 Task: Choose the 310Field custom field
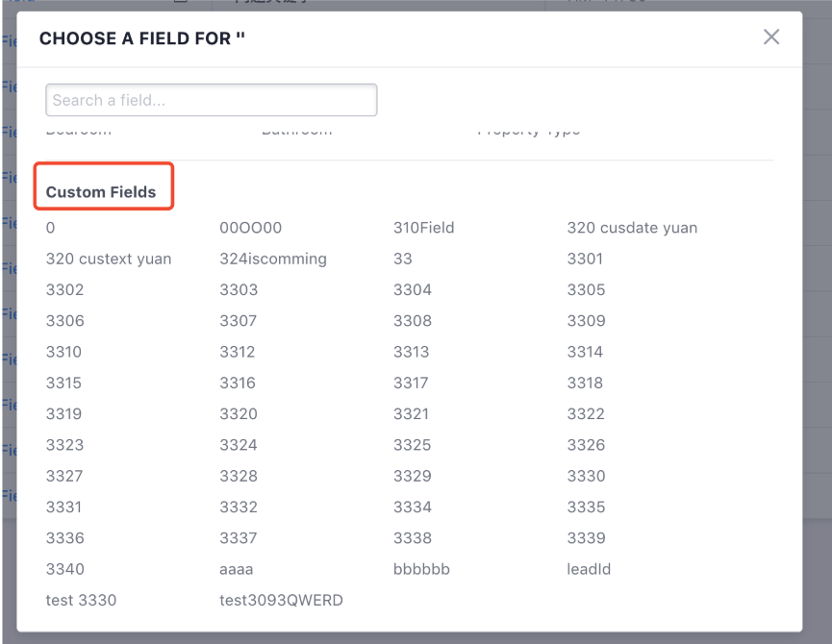pyautogui.click(x=423, y=228)
